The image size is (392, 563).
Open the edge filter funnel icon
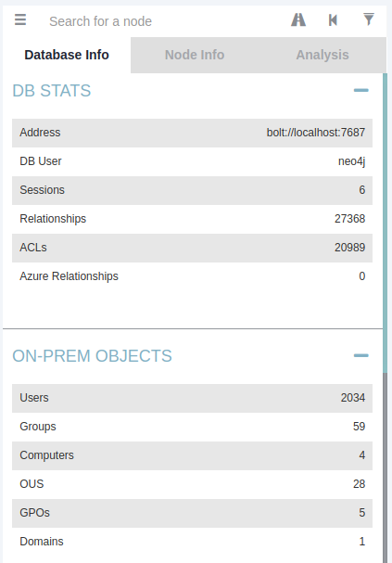point(369,19)
